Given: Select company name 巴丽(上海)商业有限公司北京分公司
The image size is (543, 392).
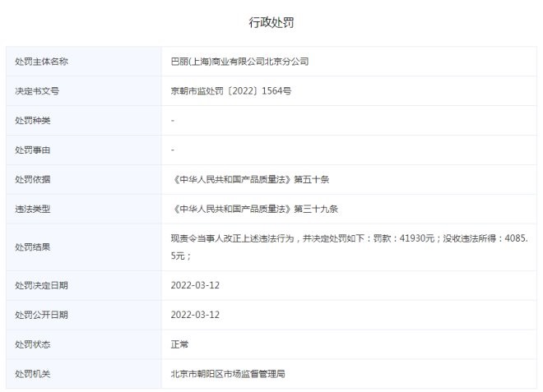Looking at the screenshot, I should click(x=239, y=62).
